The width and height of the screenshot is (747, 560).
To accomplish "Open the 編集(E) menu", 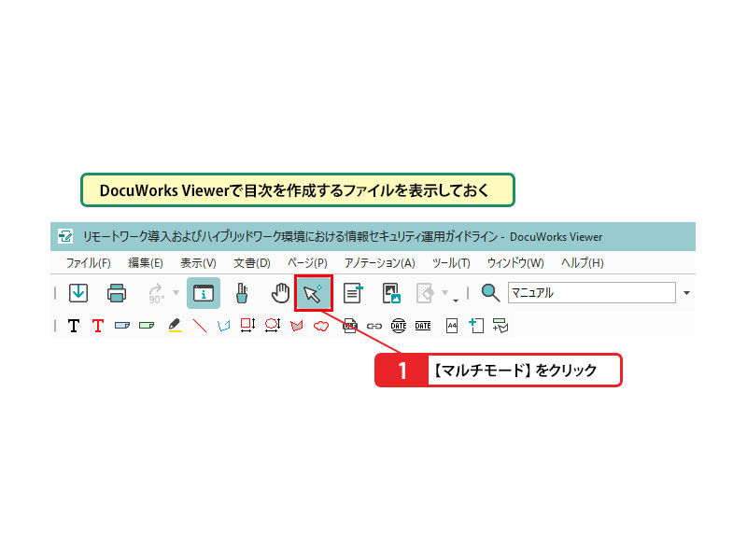I will click(146, 263).
